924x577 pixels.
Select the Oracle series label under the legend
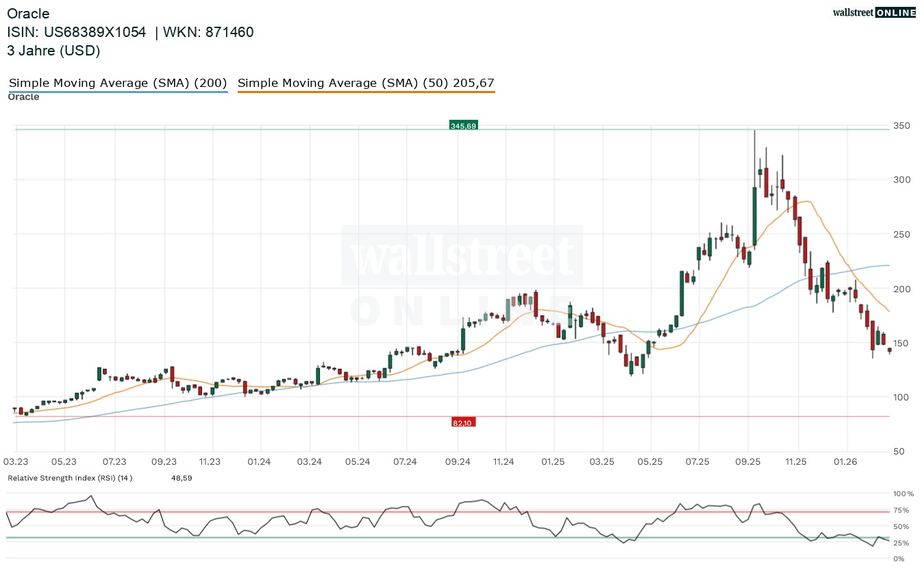pos(23,97)
